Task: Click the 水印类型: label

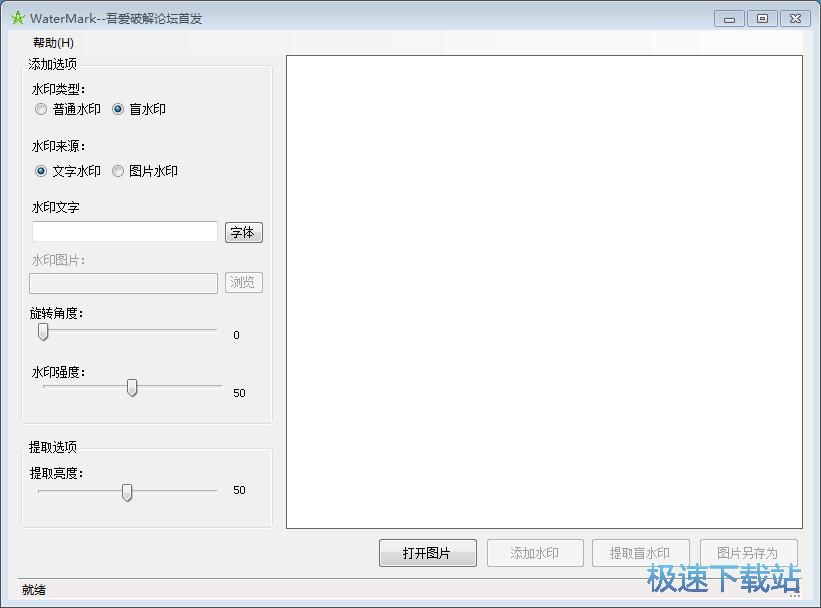Action: pyautogui.click(x=58, y=89)
